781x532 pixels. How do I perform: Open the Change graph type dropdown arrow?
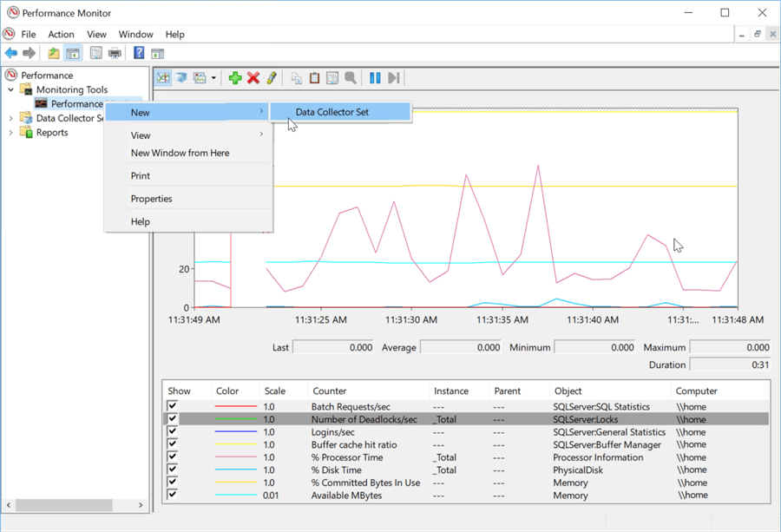coord(213,78)
